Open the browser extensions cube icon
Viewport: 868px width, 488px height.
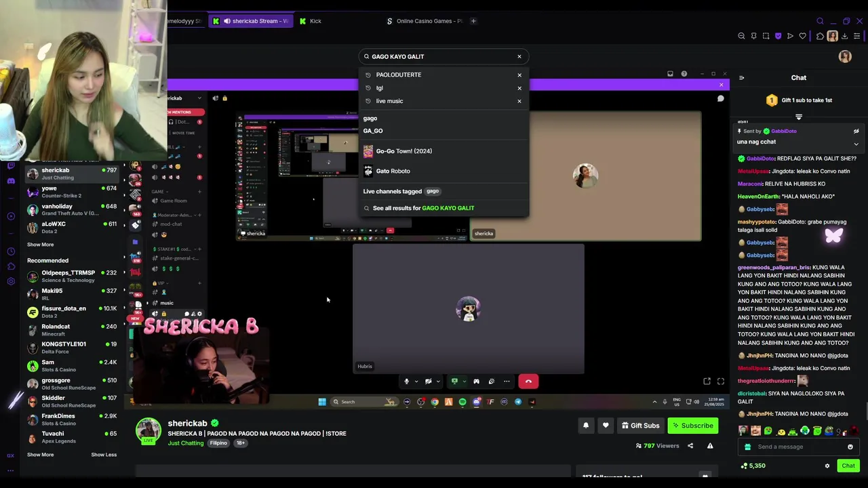click(x=820, y=36)
